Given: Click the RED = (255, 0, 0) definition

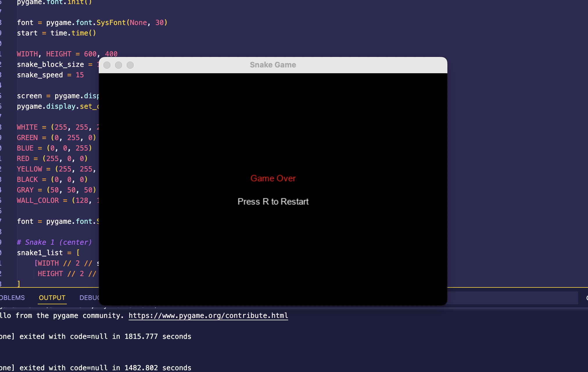Looking at the screenshot, I should [x=52, y=159].
